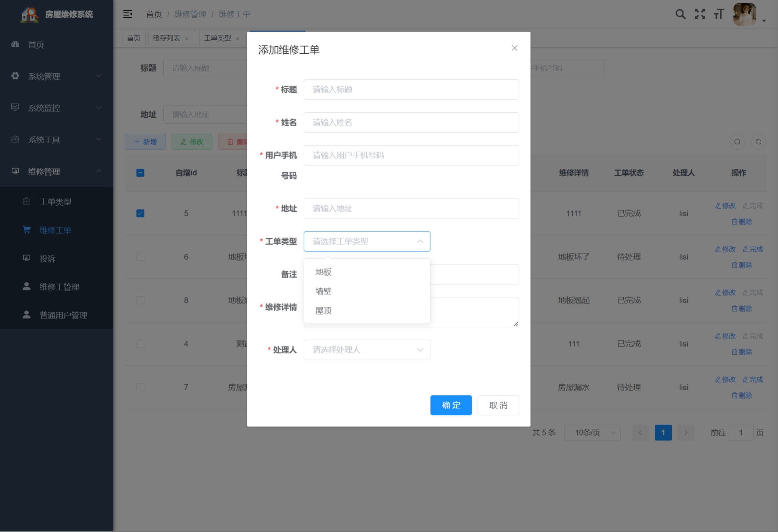This screenshot has width=778, height=532.
Task: Open user avatar menu
Action: tap(744, 14)
